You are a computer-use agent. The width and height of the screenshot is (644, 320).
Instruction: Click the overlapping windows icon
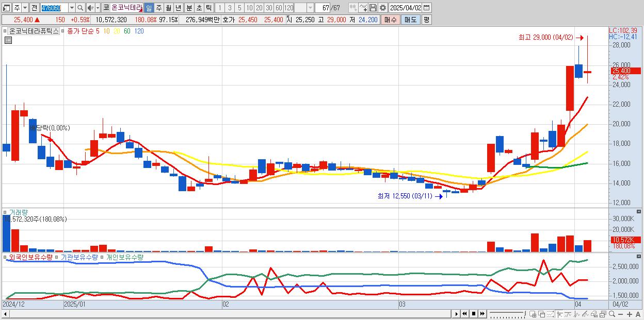tap(542, 314)
